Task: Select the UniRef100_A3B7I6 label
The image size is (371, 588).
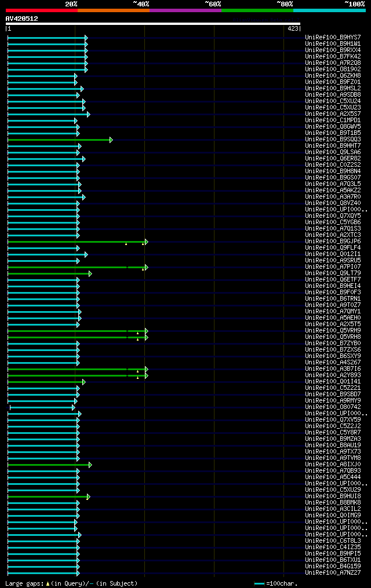Action: tap(333, 369)
